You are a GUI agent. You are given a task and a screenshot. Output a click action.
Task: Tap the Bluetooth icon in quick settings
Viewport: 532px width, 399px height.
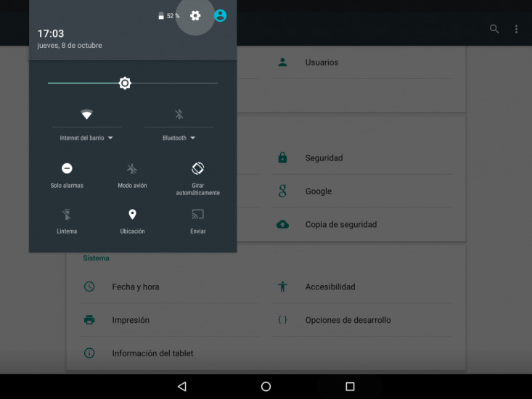tap(179, 115)
